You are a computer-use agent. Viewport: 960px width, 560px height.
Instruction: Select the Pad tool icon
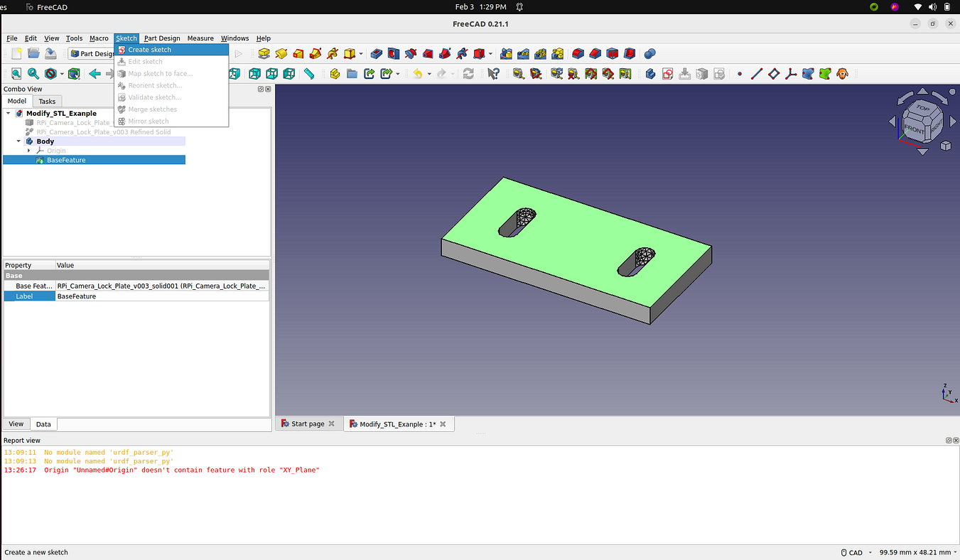click(264, 53)
